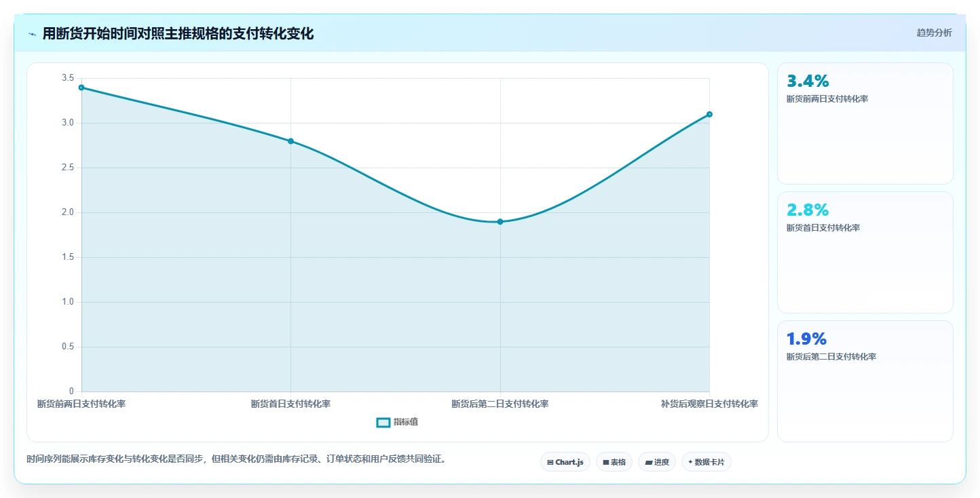Select the Chart.js tag chip
980x498 pixels.
(565, 462)
